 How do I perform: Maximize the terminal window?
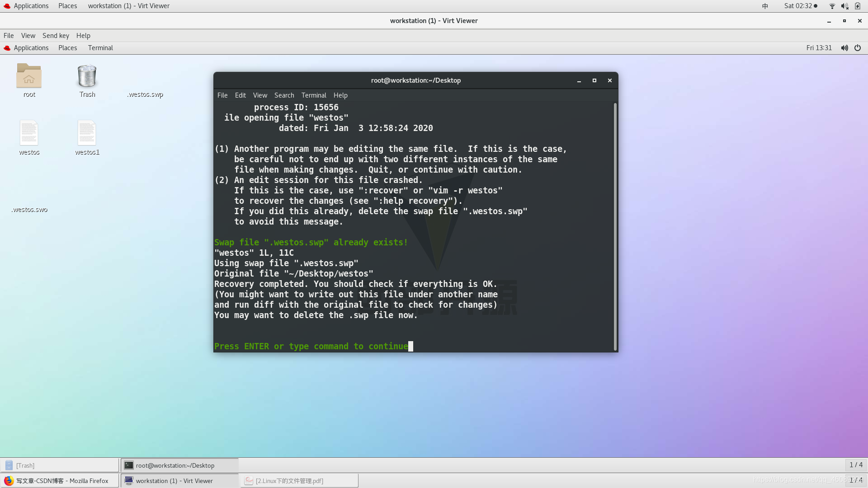coord(594,80)
